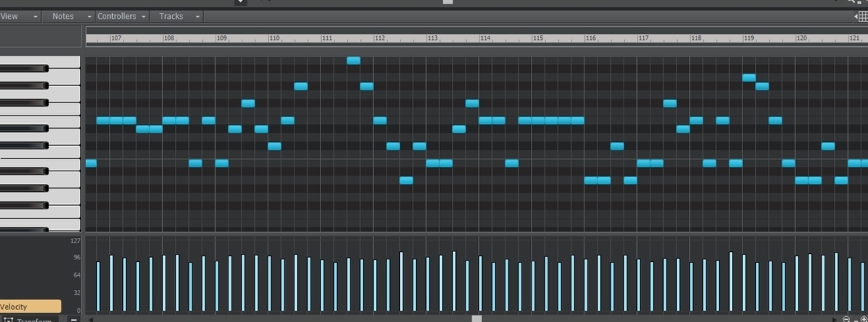868x322 pixels.
Task: Select the highest note in measure 111
Action: 353,61
